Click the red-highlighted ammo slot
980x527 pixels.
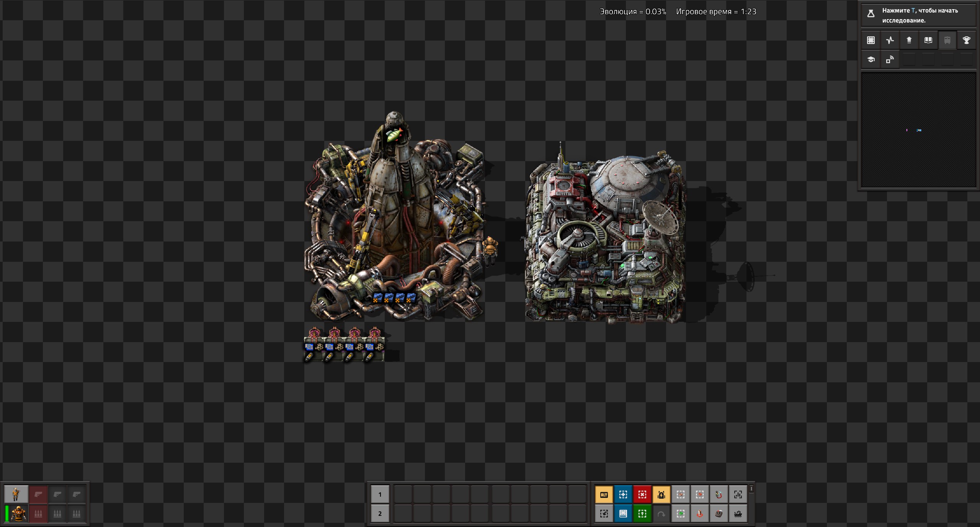pyautogui.click(x=38, y=514)
